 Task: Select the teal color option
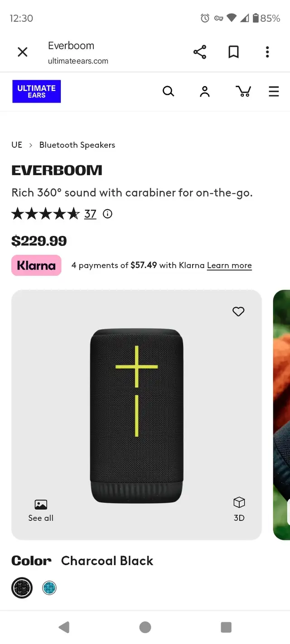(x=49, y=587)
